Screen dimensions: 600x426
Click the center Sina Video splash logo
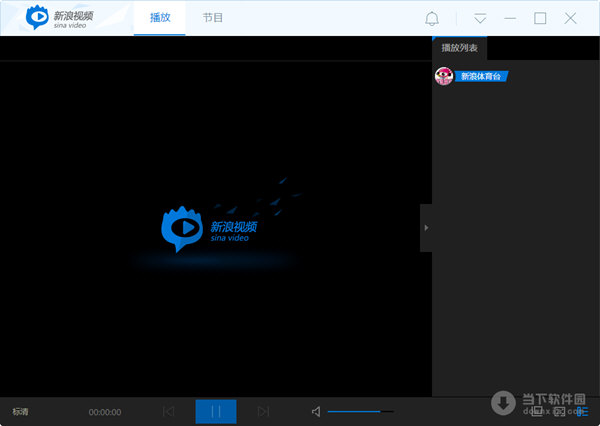(209, 229)
